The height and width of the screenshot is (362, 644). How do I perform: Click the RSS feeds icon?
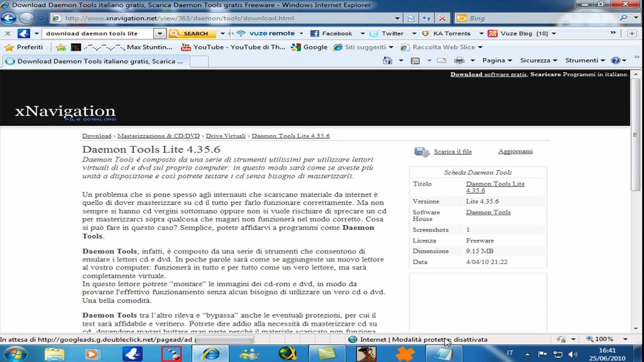(x=415, y=60)
